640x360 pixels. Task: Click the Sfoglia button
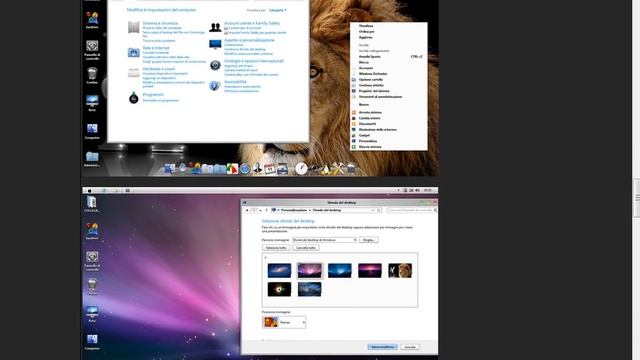click(369, 240)
